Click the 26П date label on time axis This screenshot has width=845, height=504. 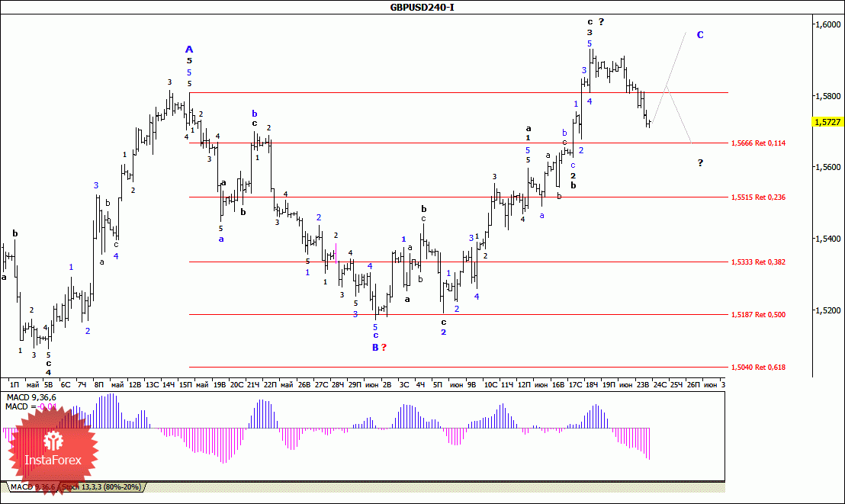[693, 385]
